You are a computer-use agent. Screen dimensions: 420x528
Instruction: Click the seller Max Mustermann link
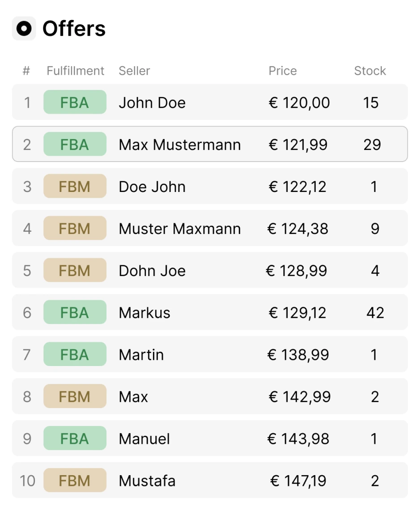coord(179,145)
